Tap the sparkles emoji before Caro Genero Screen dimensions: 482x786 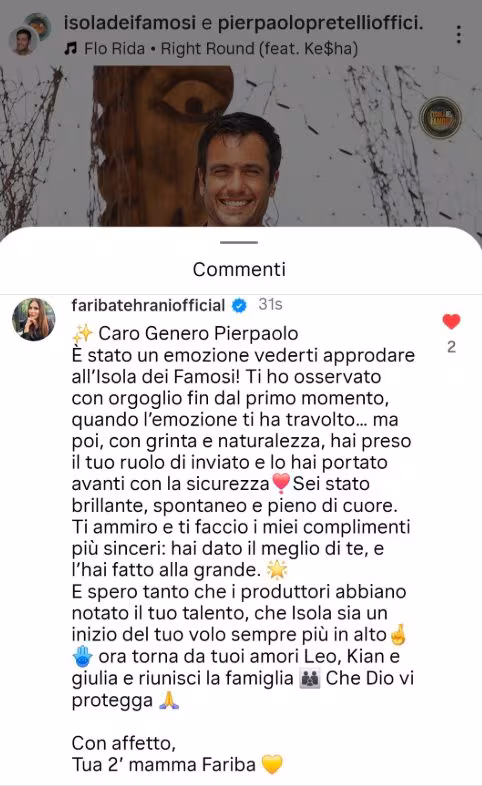83,333
